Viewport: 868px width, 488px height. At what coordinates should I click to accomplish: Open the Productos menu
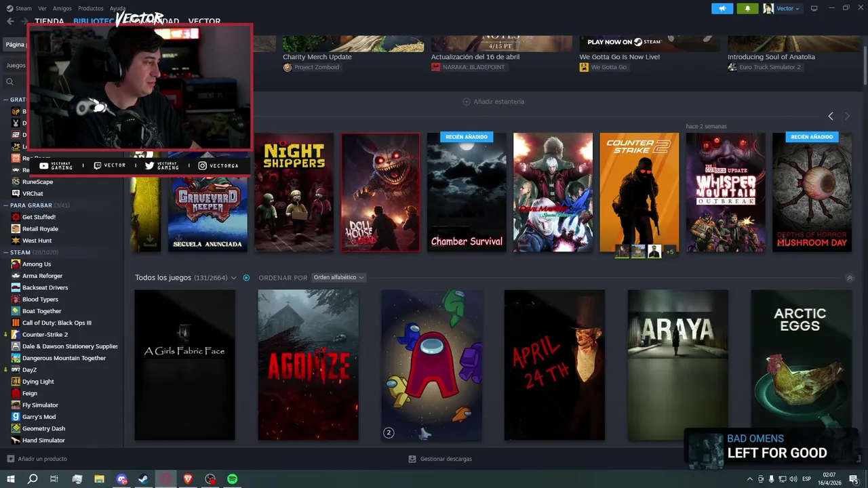click(90, 8)
